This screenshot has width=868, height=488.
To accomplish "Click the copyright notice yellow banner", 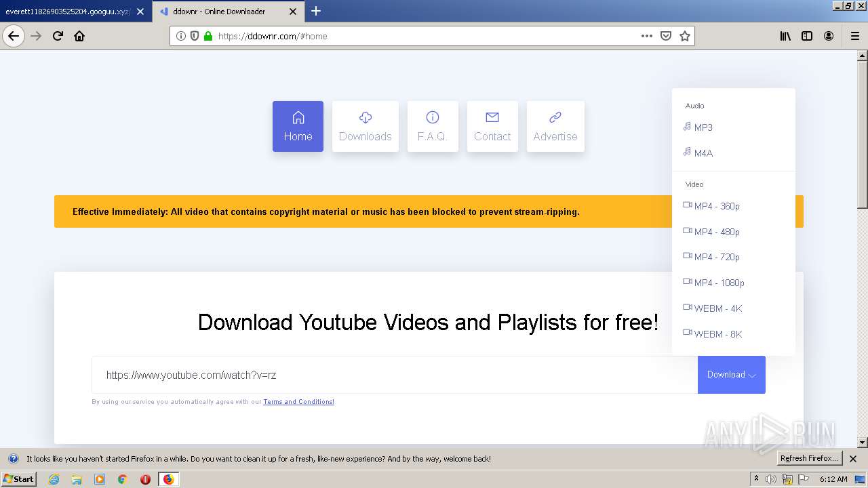I will pyautogui.click(x=429, y=211).
